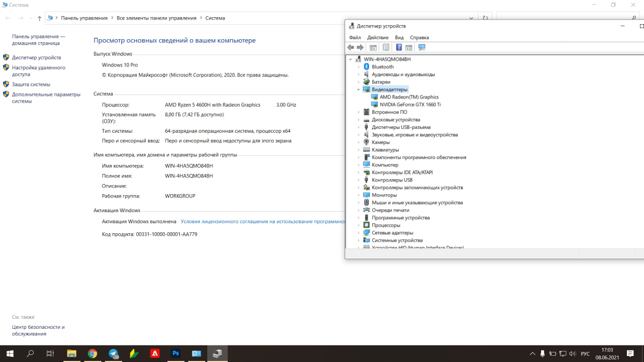Screen dimensions: 644x362
Task: Click the Очереди печати printer icon
Action: click(x=366, y=210)
